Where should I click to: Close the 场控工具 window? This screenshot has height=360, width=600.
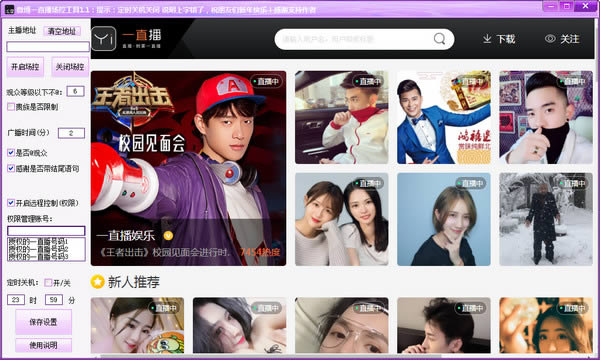click(x=585, y=6)
